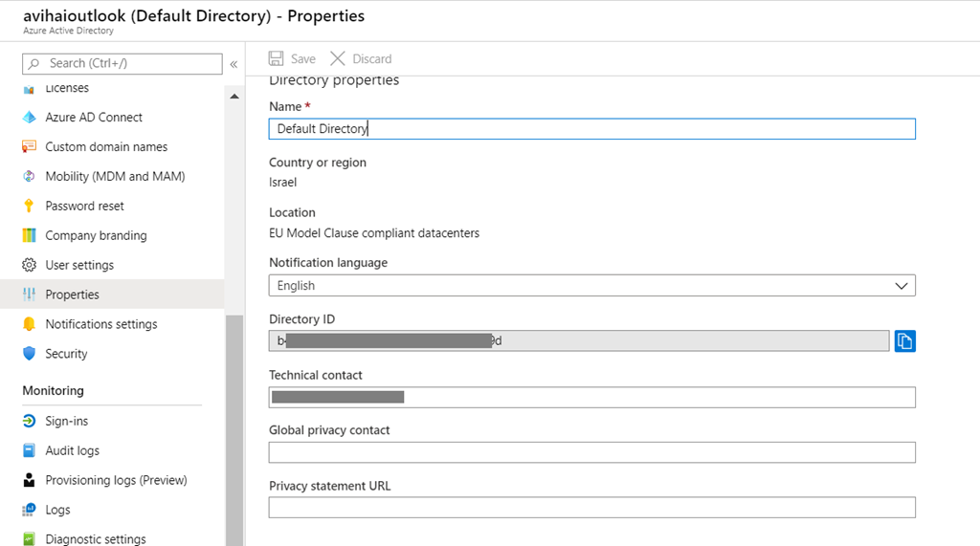Click the Notifications settings bell icon

(x=29, y=323)
